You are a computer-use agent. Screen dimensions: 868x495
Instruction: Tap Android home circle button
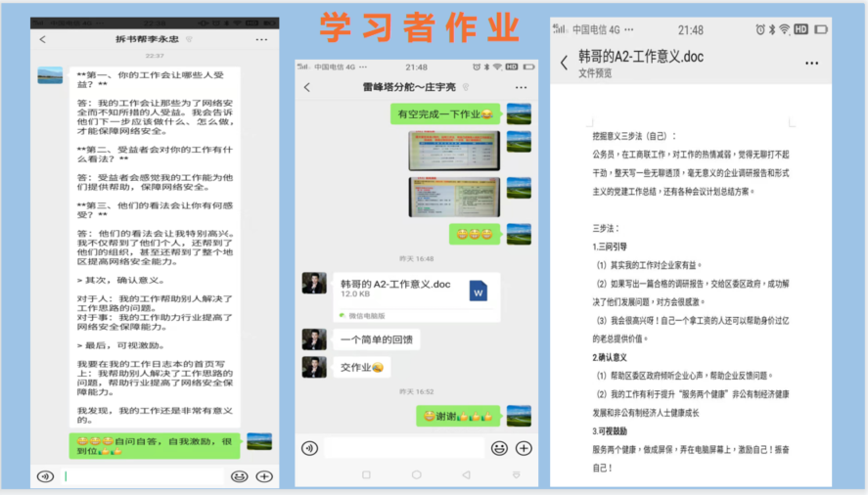(x=416, y=475)
